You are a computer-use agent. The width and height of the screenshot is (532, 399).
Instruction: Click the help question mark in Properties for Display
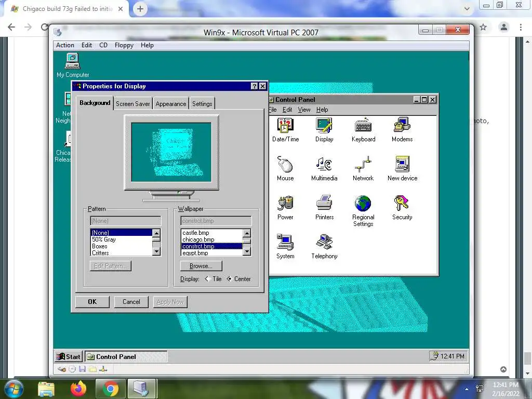(x=254, y=86)
